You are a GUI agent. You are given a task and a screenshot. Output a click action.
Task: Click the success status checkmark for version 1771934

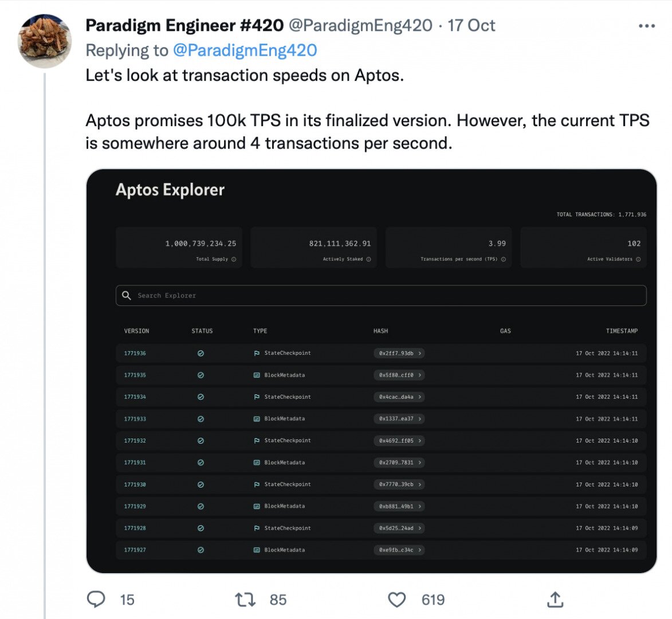[x=201, y=397]
